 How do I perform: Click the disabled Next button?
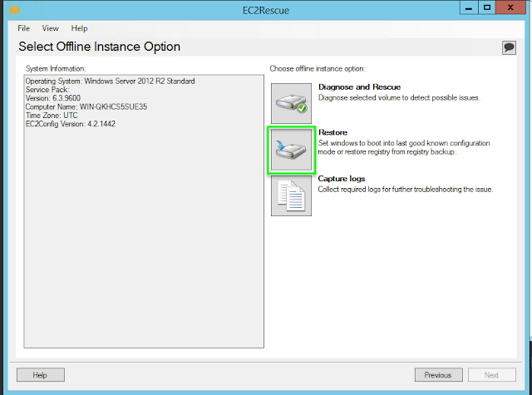(492, 375)
